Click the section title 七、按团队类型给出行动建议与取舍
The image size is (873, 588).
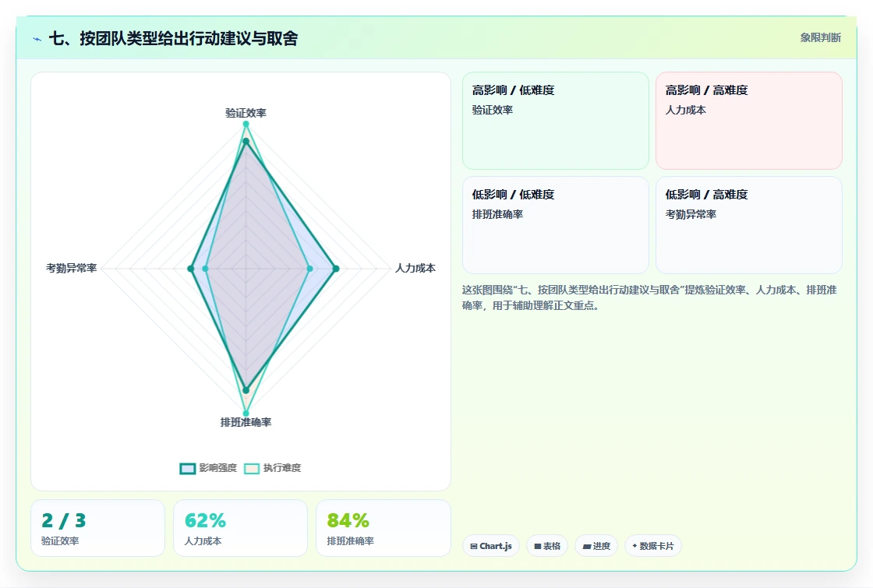click(173, 38)
